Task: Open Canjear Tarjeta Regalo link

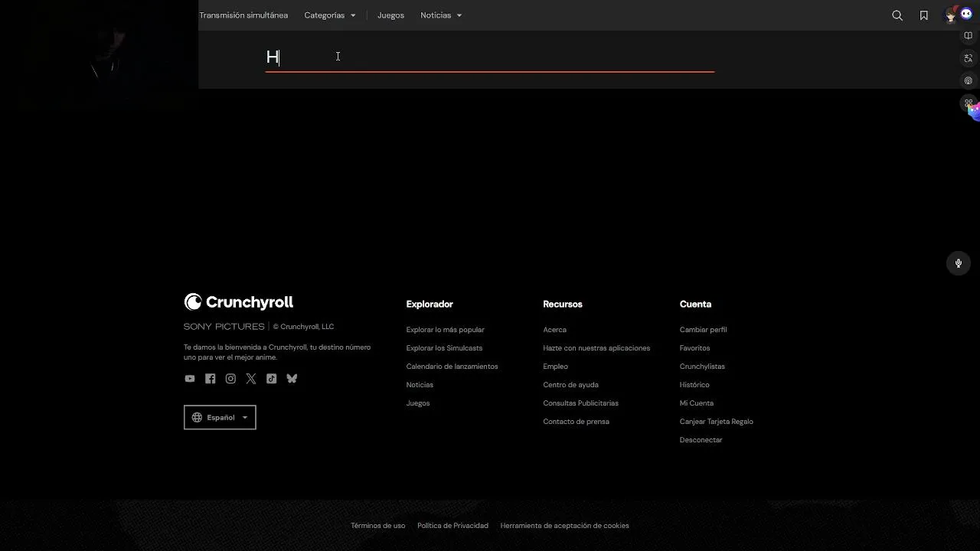Action: (x=716, y=422)
